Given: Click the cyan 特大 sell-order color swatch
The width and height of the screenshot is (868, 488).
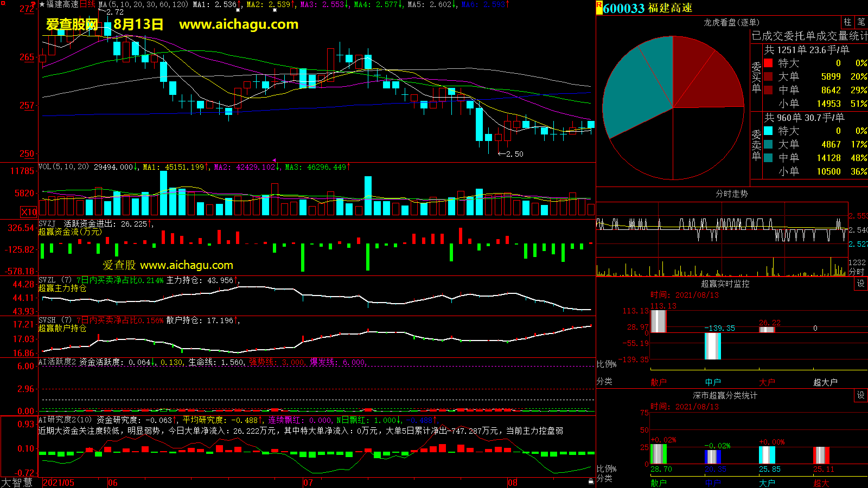Looking at the screenshot, I should click(768, 131).
